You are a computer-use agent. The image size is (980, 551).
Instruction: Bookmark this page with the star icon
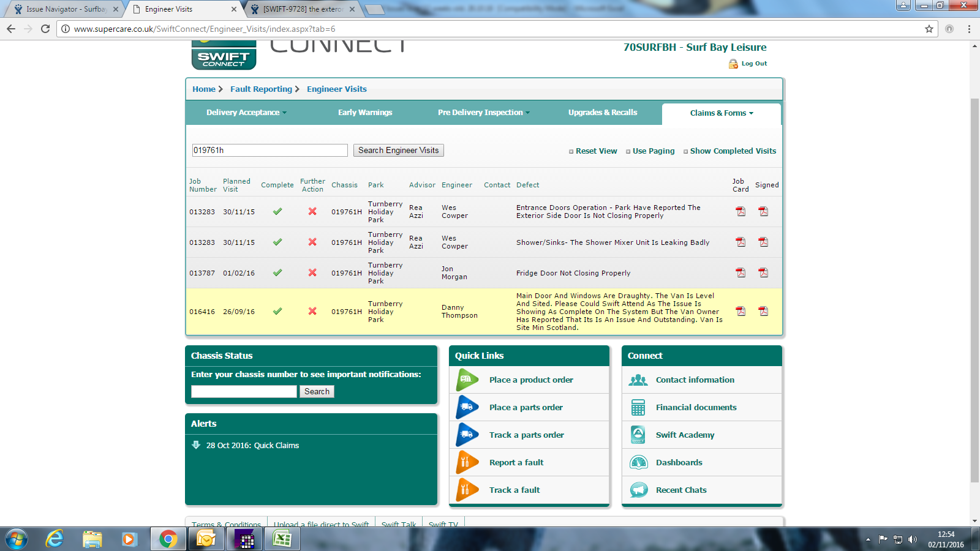(929, 29)
